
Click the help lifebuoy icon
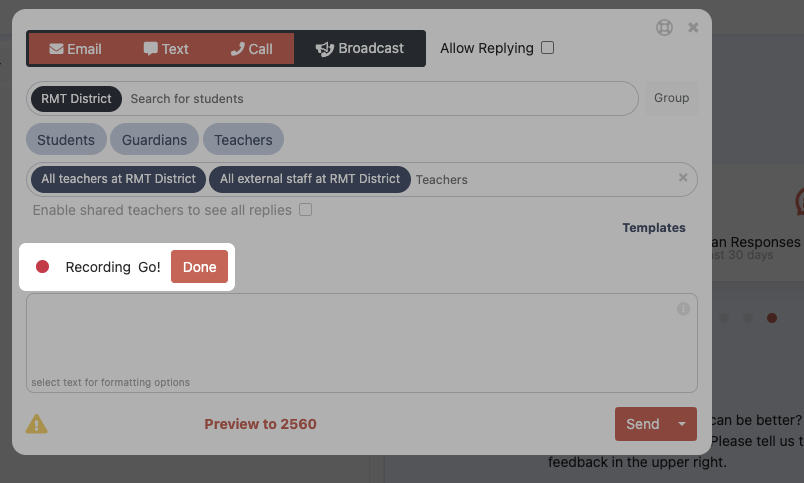pyautogui.click(x=664, y=28)
